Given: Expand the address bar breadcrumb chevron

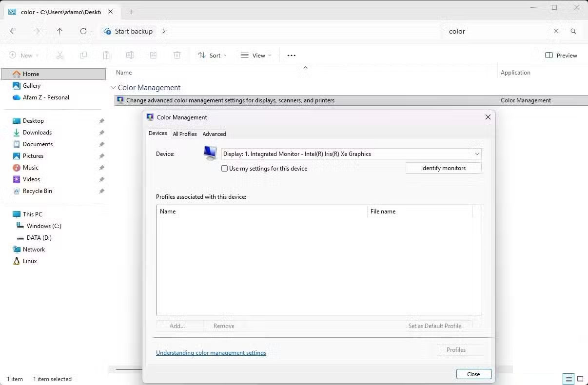Looking at the screenshot, I should point(164,31).
